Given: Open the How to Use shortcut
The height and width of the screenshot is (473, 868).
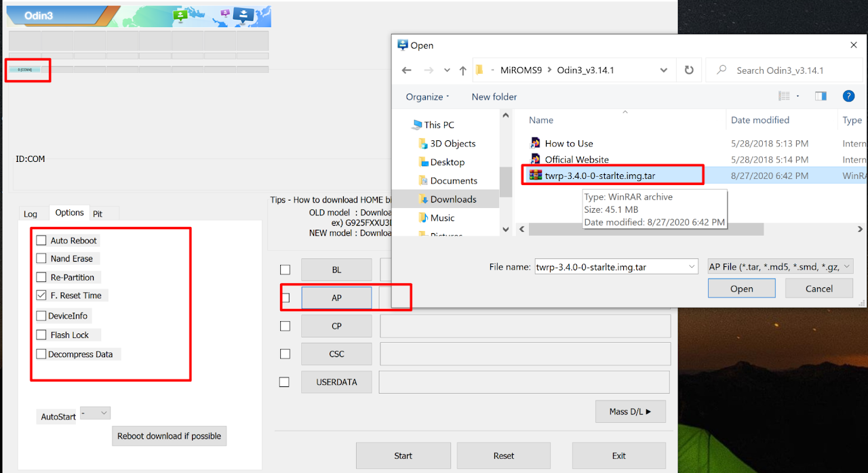Looking at the screenshot, I should point(568,144).
